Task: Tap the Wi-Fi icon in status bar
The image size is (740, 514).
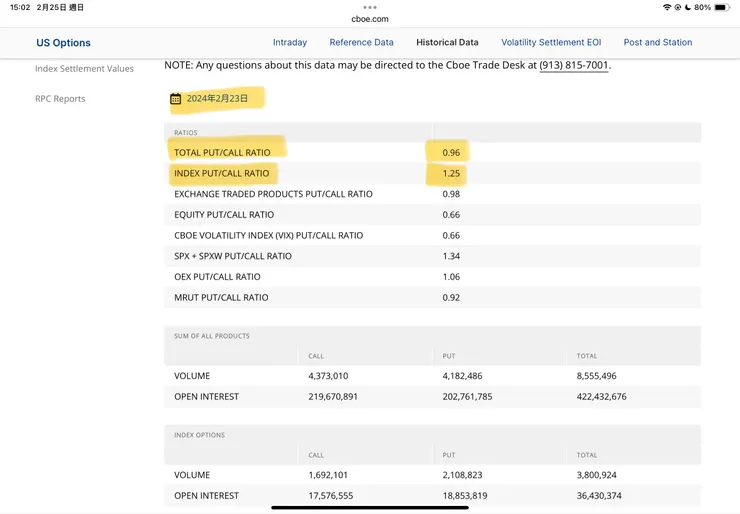Action: 667,7
